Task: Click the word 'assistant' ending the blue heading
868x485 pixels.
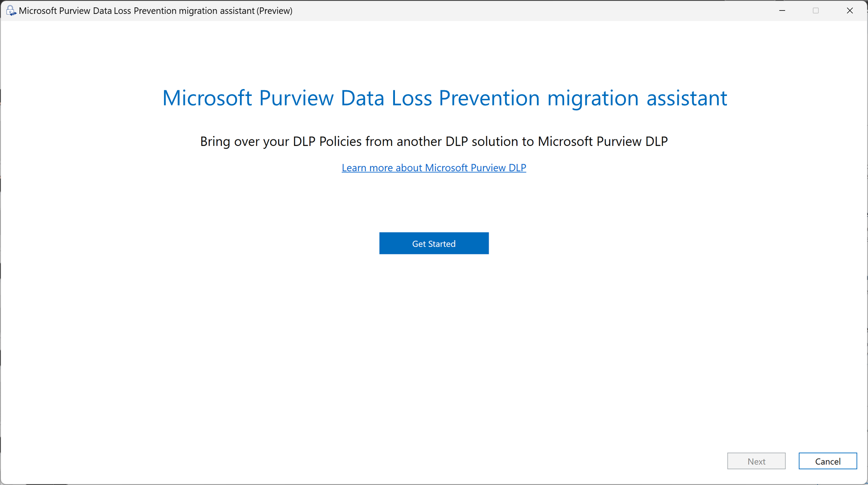Action: tap(687, 98)
